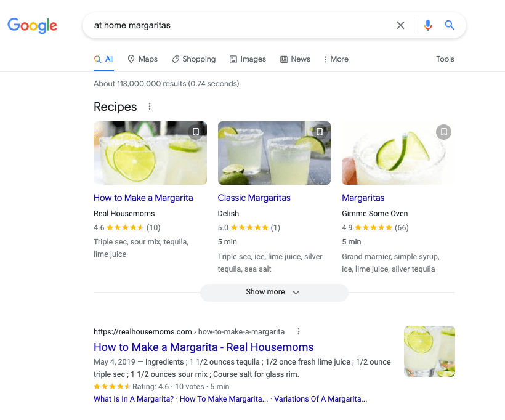Open How to Make a Margarita - Real Housemoms result
The height and width of the screenshot is (420, 505).
pyautogui.click(x=204, y=347)
